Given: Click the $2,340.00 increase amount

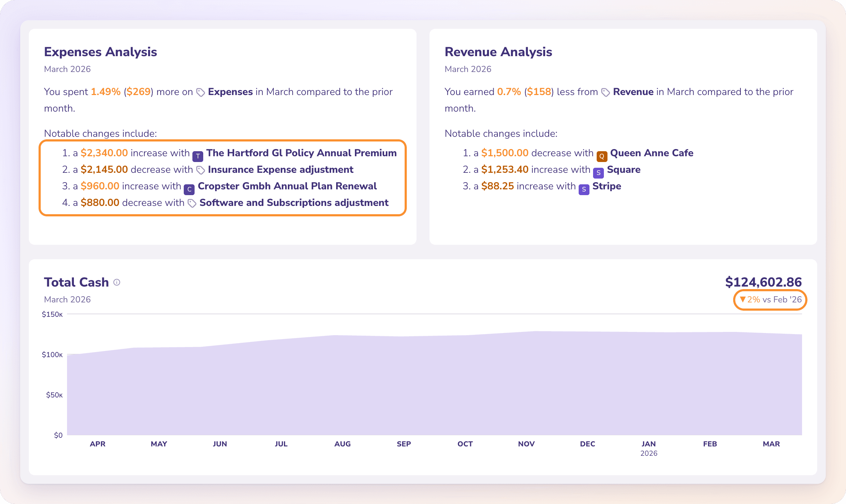Looking at the screenshot, I should click(x=104, y=153).
